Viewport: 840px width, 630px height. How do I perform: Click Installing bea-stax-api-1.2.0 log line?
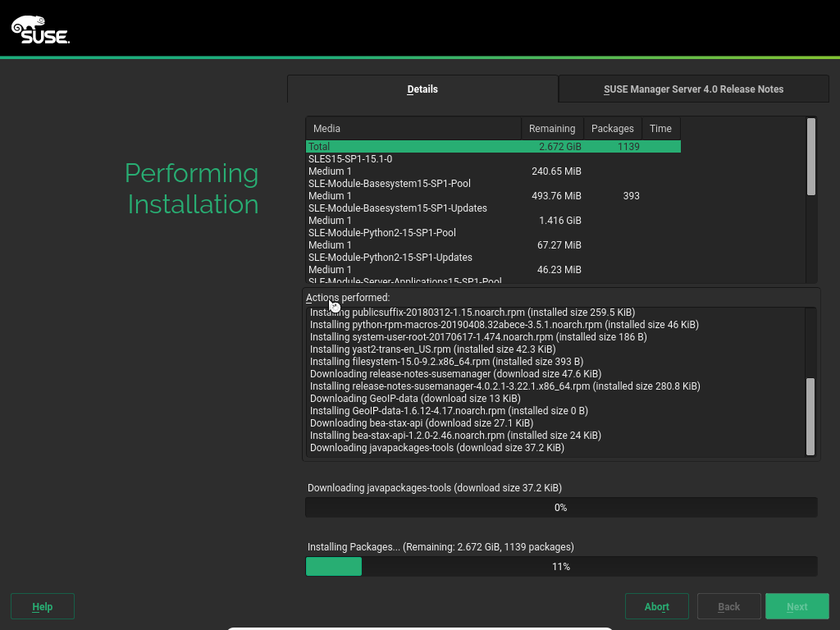pyautogui.click(x=455, y=436)
